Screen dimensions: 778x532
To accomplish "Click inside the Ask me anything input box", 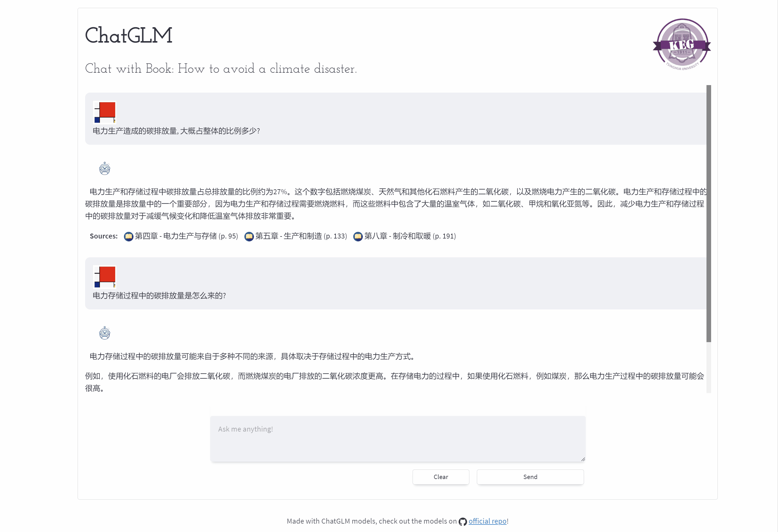I will pyautogui.click(x=397, y=438).
